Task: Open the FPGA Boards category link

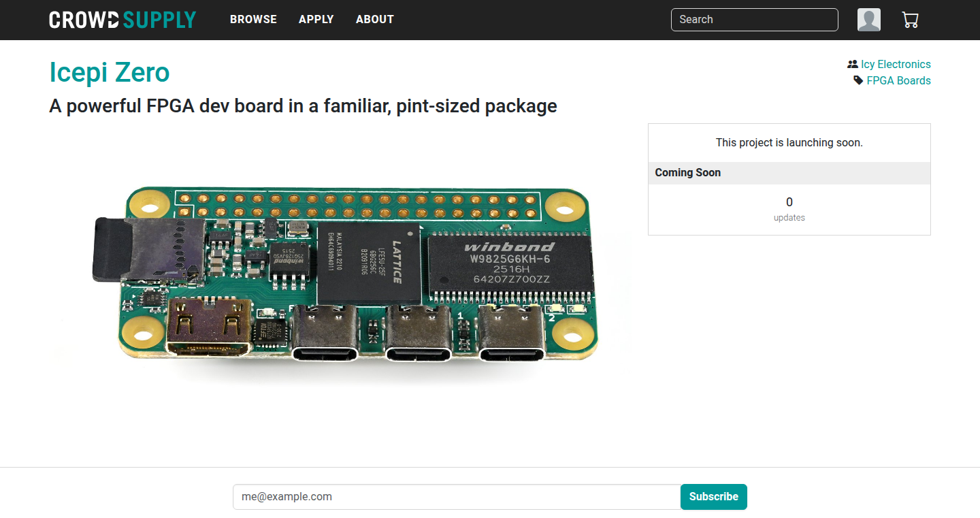Action: [x=898, y=80]
